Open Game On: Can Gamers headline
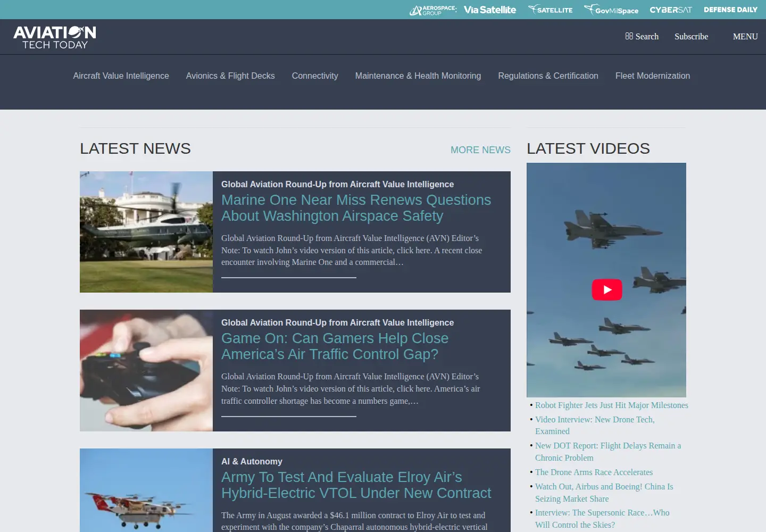 (335, 346)
